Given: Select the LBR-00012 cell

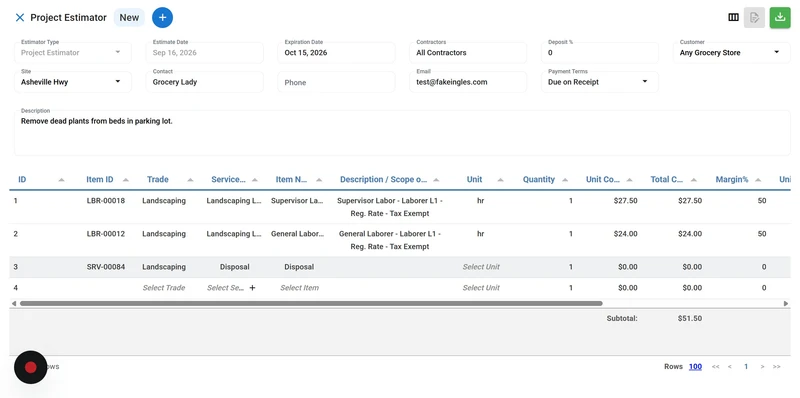Looking at the screenshot, I should (x=106, y=234).
